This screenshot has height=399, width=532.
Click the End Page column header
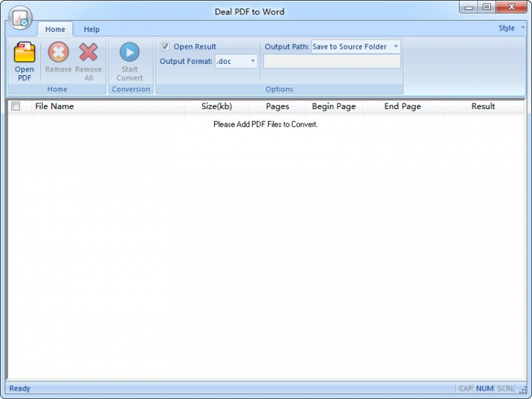pos(402,106)
